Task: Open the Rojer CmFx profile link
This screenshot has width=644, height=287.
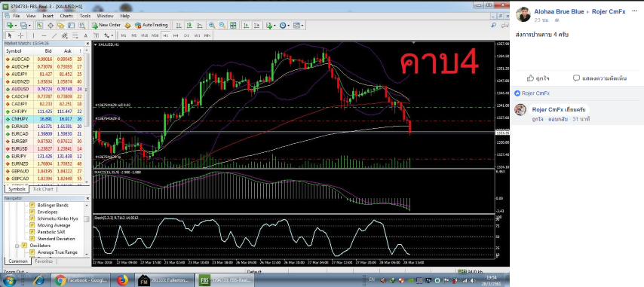Action: (609, 11)
